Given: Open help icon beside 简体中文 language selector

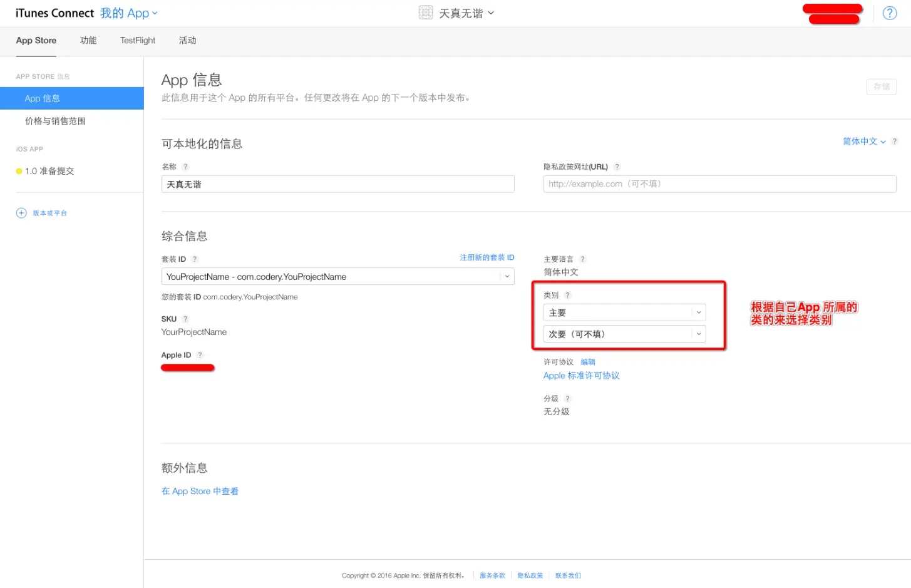Looking at the screenshot, I should pyautogui.click(x=894, y=142).
